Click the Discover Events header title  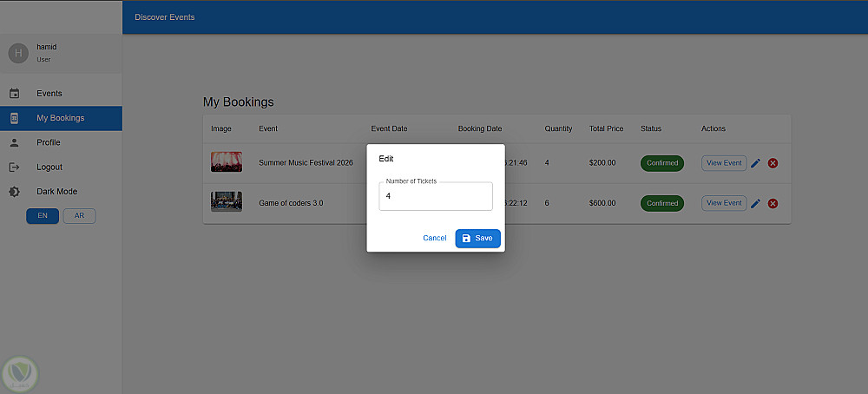click(165, 17)
